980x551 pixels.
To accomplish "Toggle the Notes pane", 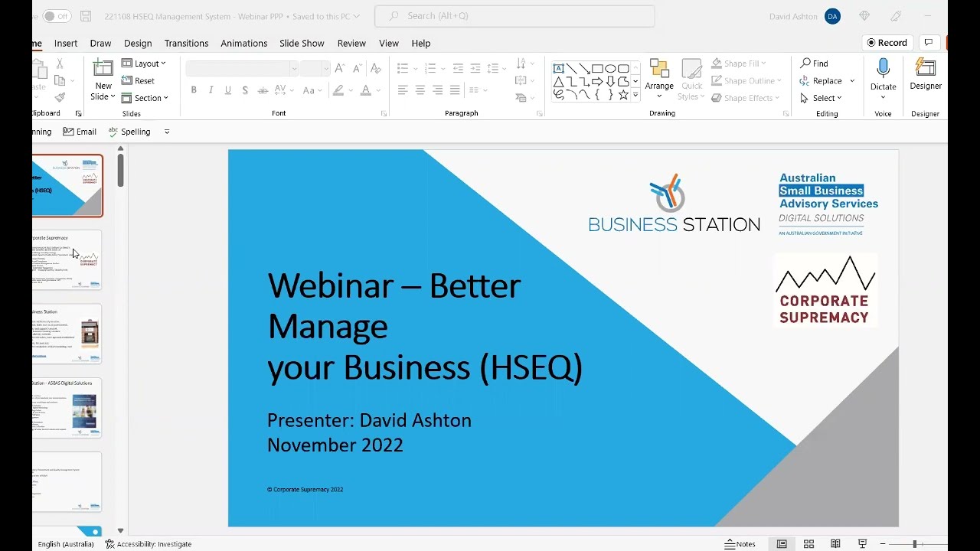I will [x=740, y=544].
